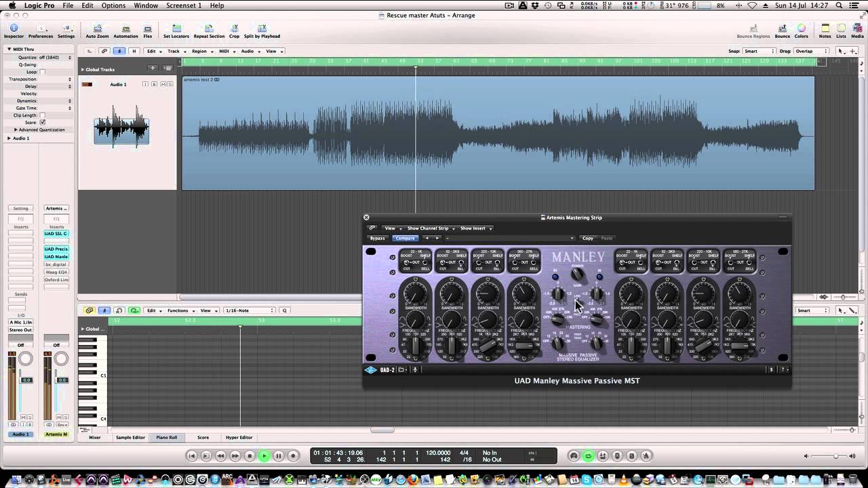Toggle the Automation view icon
This screenshot has width=868, height=488.
click(x=125, y=31)
